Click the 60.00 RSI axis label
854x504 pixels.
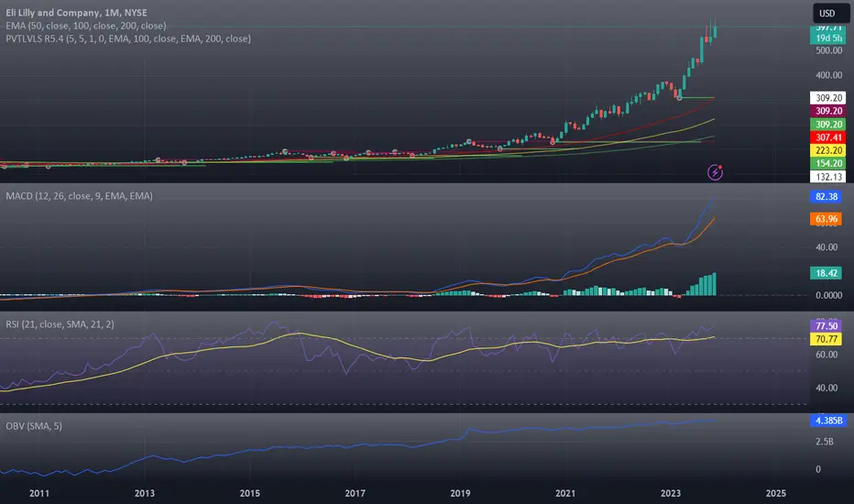(827, 355)
